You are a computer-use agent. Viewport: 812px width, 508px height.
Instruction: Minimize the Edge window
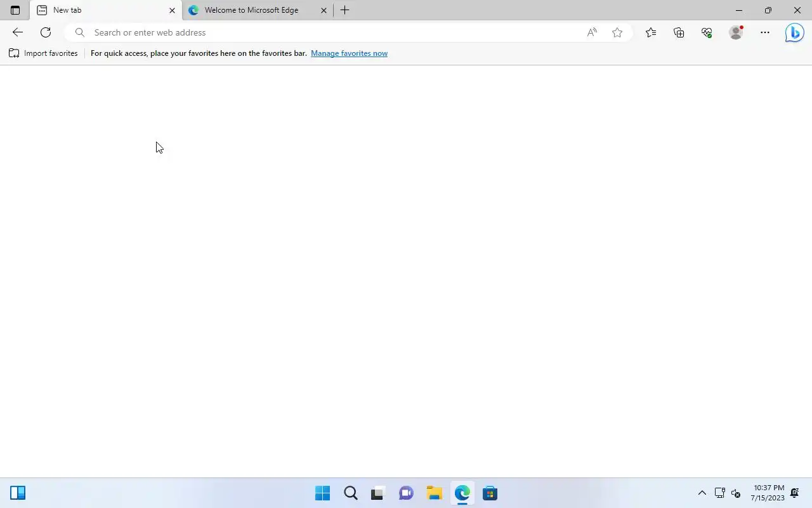[739, 10]
